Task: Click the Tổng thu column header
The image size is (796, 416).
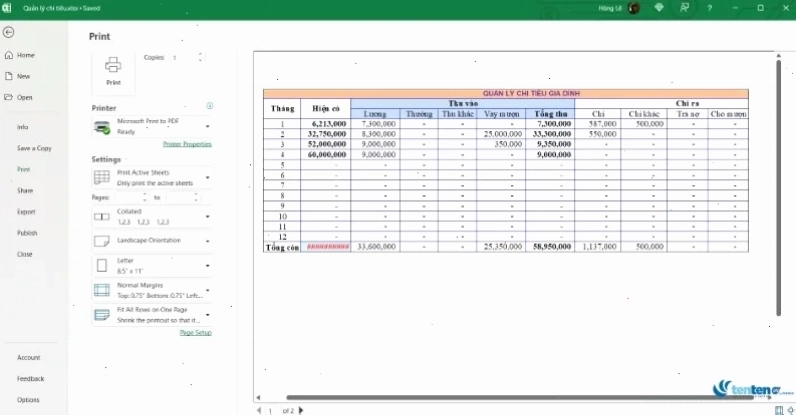Action: pyautogui.click(x=550, y=114)
